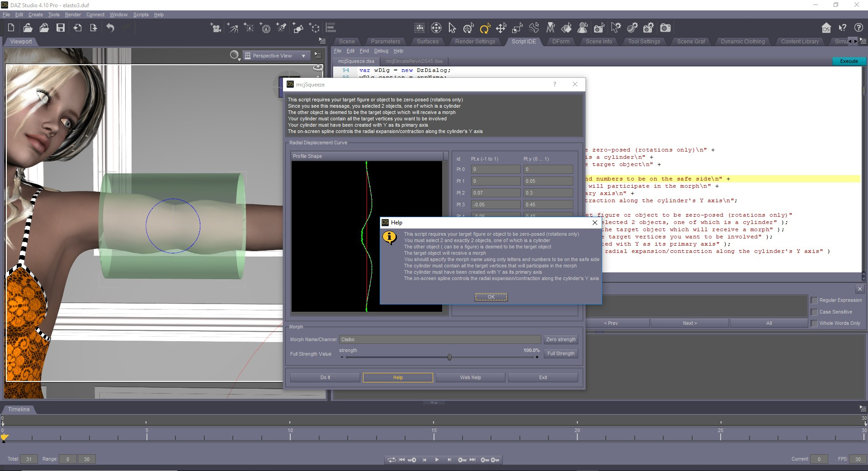868x471 pixels.
Task: Open the right pane group options menu
Action: (863, 41)
